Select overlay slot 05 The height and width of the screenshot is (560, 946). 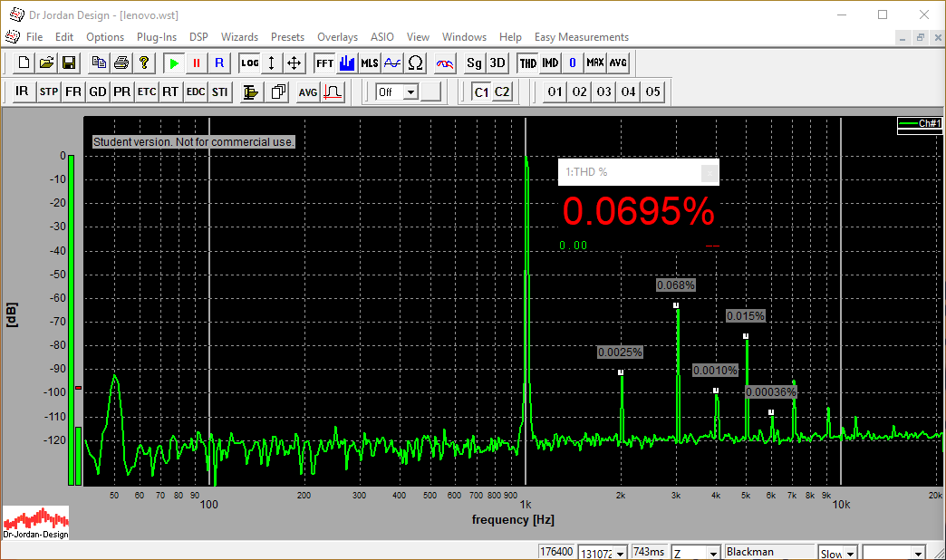point(652,92)
